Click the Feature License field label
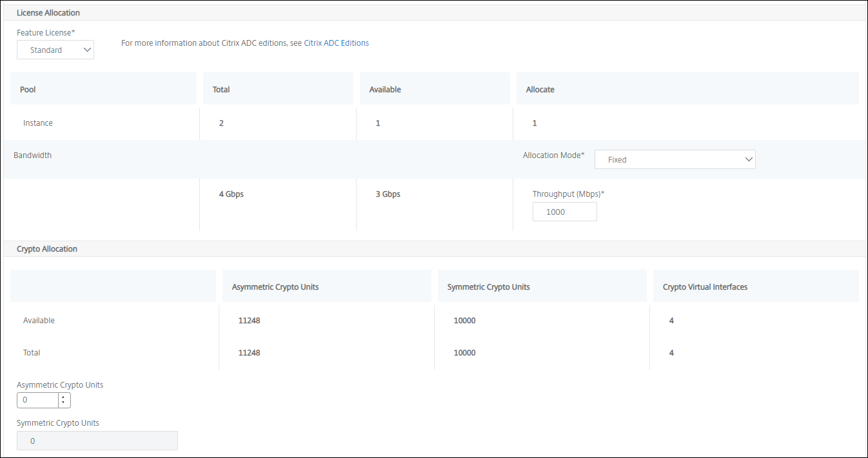The height and width of the screenshot is (458, 868). pos(46,32)
